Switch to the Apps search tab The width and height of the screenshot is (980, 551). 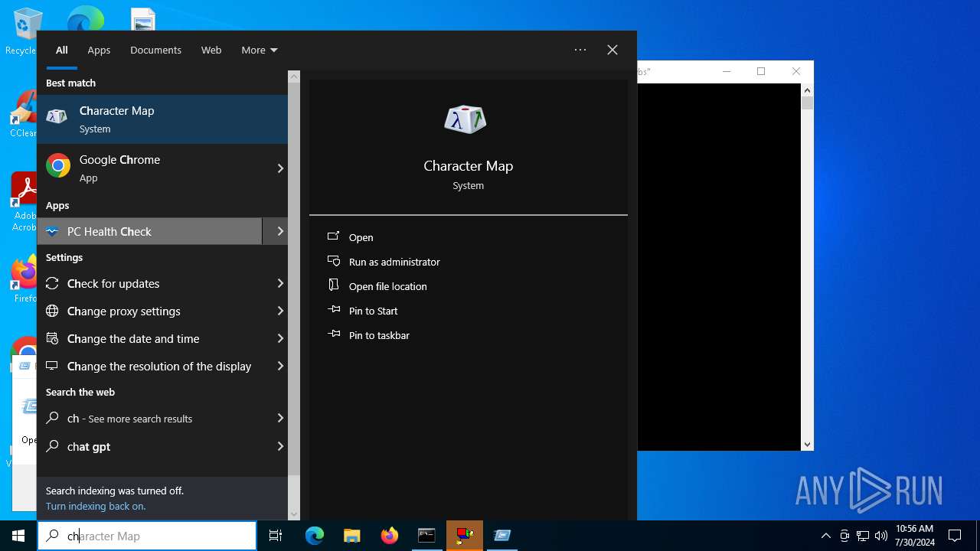(99, 50)
